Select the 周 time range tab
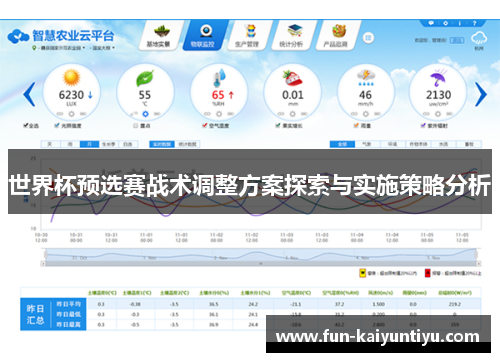Viewport: 500px width, 362px height. (x=70, y=144)
